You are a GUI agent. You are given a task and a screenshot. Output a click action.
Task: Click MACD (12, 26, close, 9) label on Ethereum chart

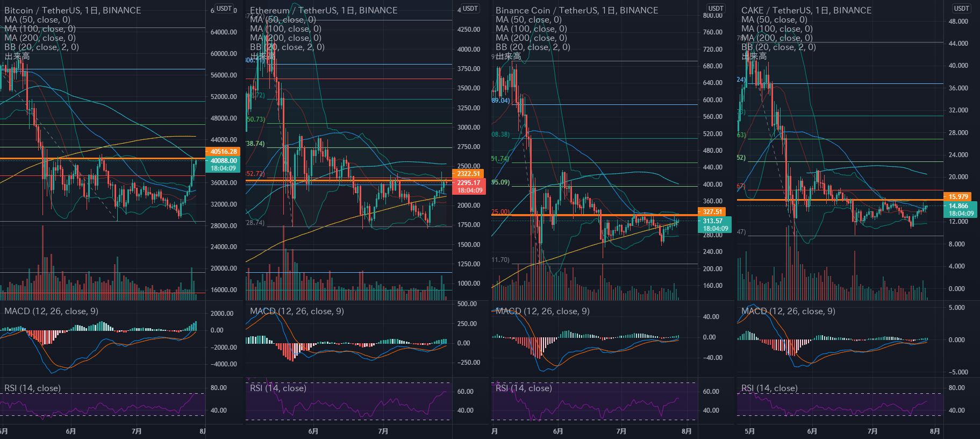[x=297, y=311]
